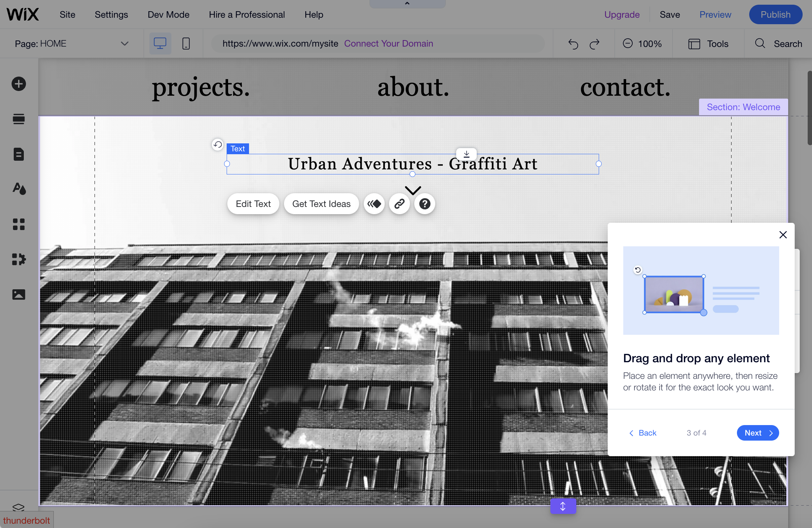Click the projects. menu item

[x=201, y=87]
